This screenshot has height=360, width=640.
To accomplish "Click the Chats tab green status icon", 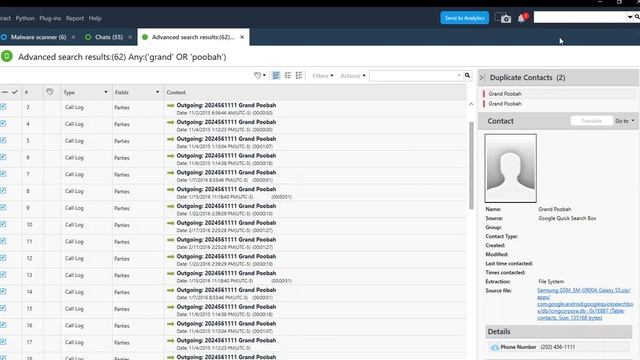I will pos(88,37).
